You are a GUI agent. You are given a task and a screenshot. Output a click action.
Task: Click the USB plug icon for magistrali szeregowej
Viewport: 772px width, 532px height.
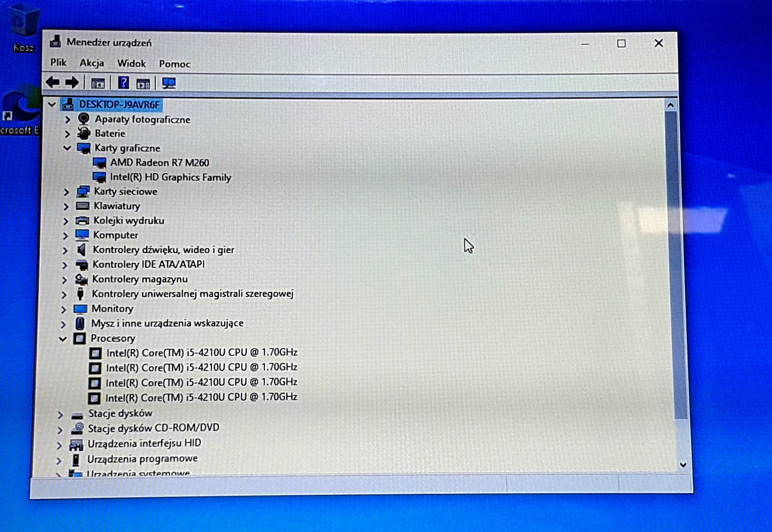(80, 294)
